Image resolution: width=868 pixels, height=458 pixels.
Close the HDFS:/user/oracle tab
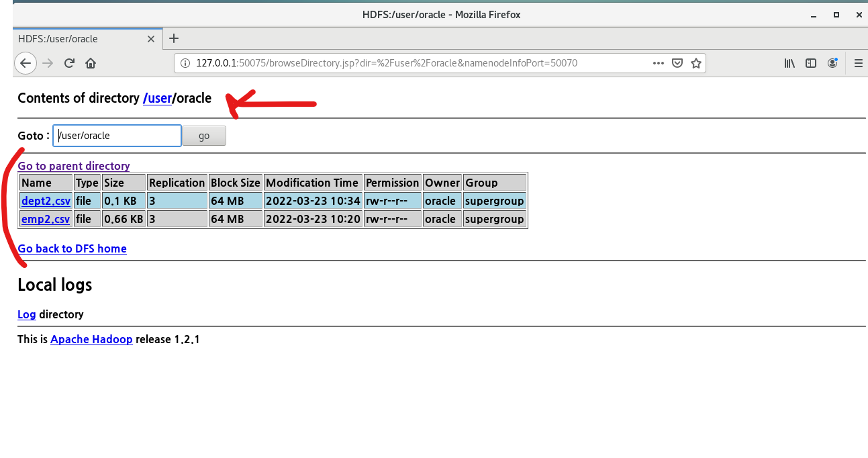151,39
